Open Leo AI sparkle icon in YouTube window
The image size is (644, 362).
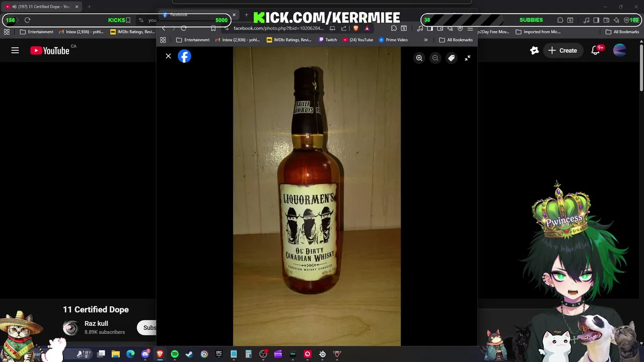616,20
